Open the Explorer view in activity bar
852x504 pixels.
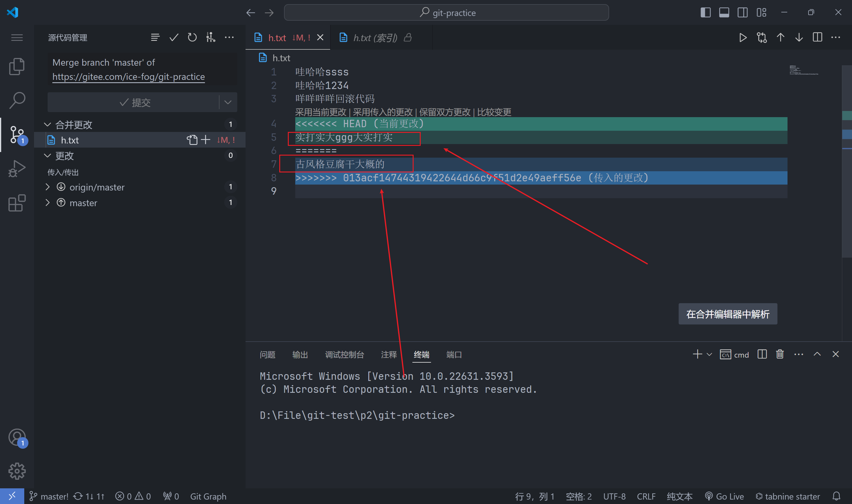click(17, 66)
